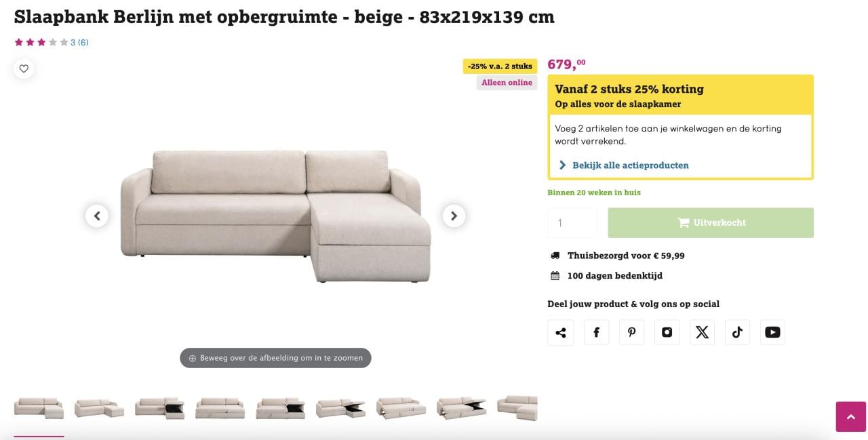Open the YouTube channel icon

coord(772,332)
